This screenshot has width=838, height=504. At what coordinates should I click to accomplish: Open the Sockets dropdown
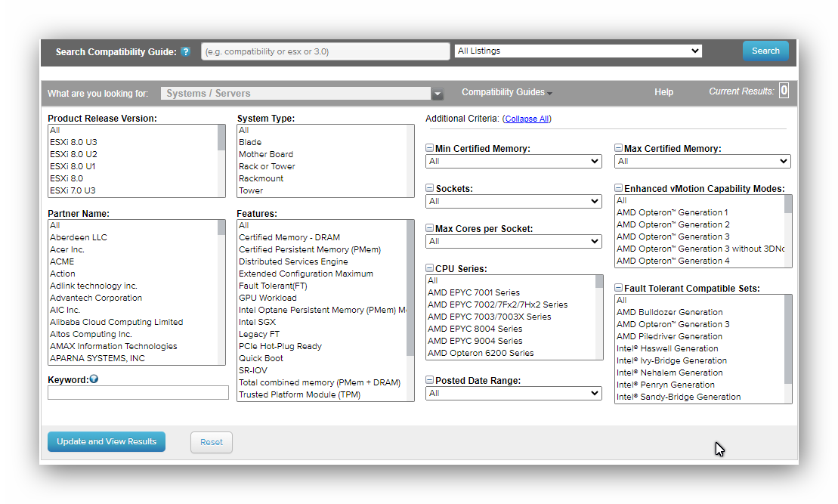pos(514,202)
